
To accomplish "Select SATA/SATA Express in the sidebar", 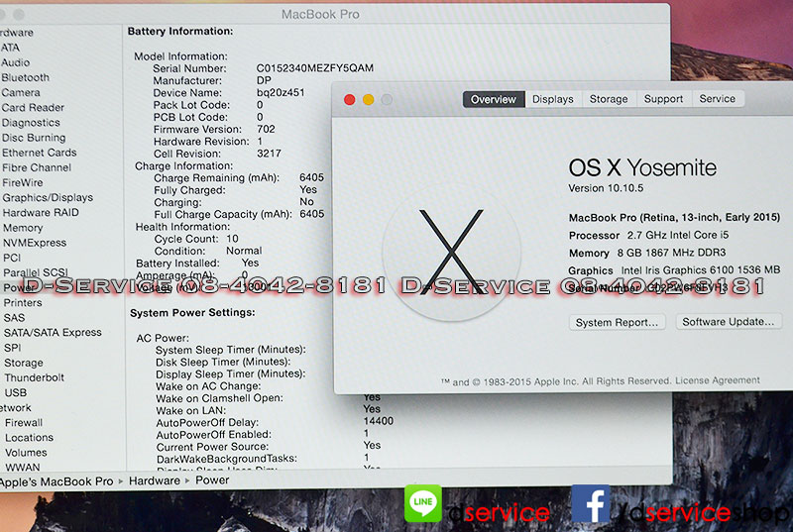I will [53, 333].
